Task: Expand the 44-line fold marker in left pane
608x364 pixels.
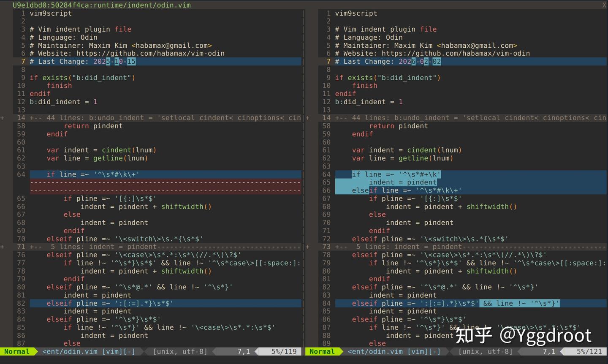Action: [x=2, y=118]
